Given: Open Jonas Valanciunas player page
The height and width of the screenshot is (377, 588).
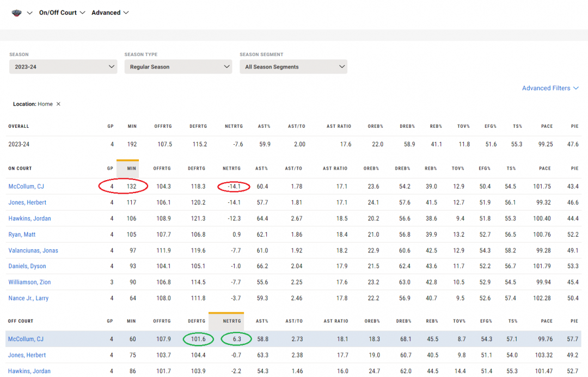Looking at the screenshot, I should 33,251.
